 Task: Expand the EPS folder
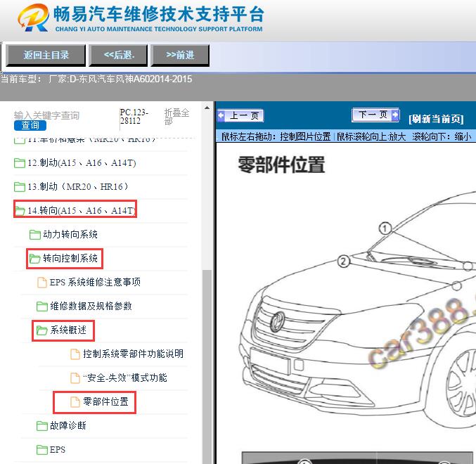point(58,450)
